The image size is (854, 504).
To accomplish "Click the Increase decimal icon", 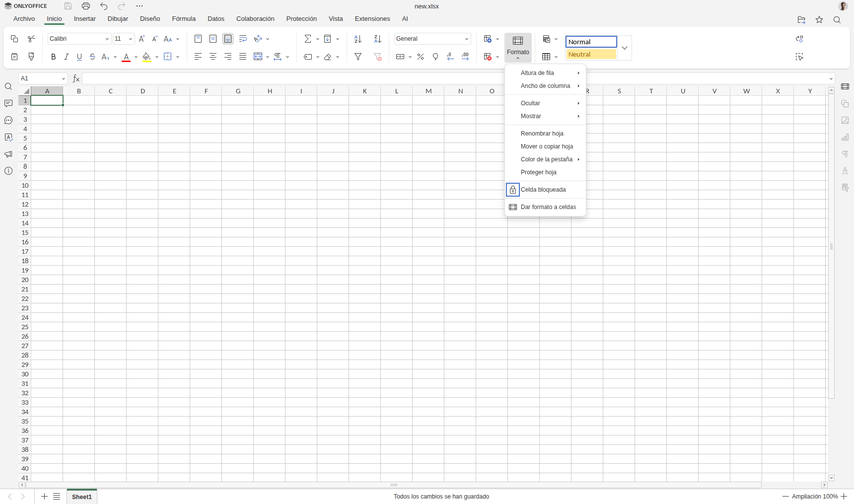I will [465, 57].
